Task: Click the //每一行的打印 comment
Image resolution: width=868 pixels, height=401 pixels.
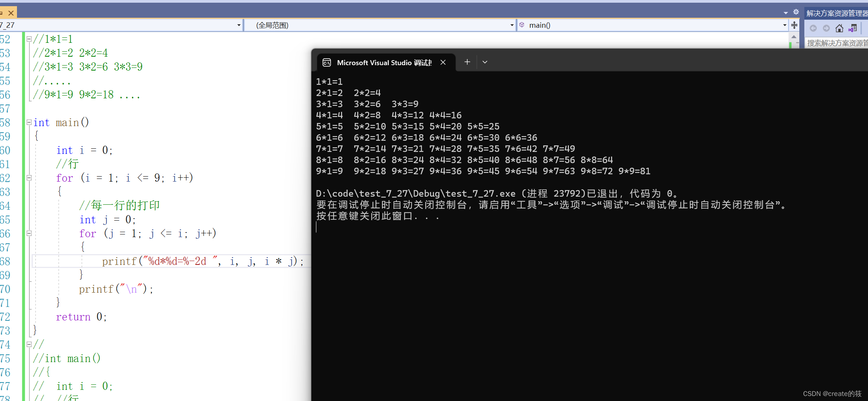Action: point(119,205)
